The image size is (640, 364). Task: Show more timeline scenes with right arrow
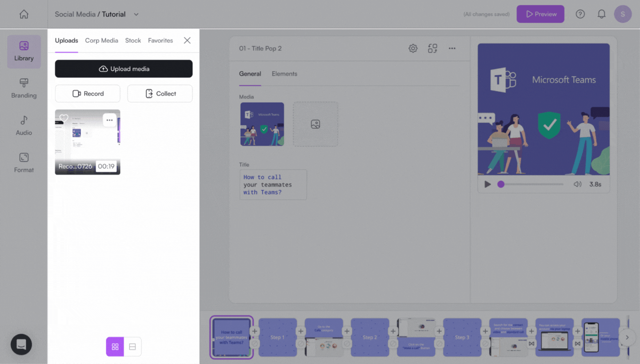[x=627, y=337]
